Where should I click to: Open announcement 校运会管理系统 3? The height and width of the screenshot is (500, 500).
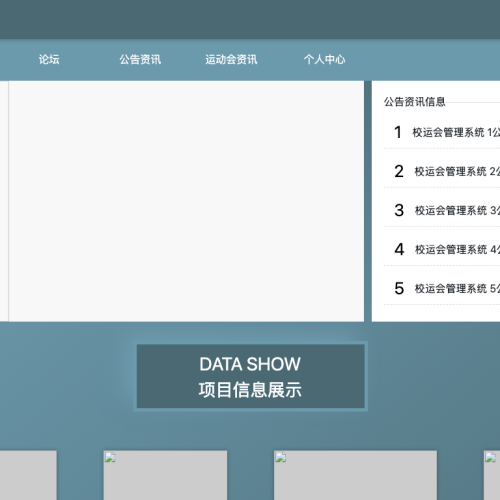pos(457,210)
